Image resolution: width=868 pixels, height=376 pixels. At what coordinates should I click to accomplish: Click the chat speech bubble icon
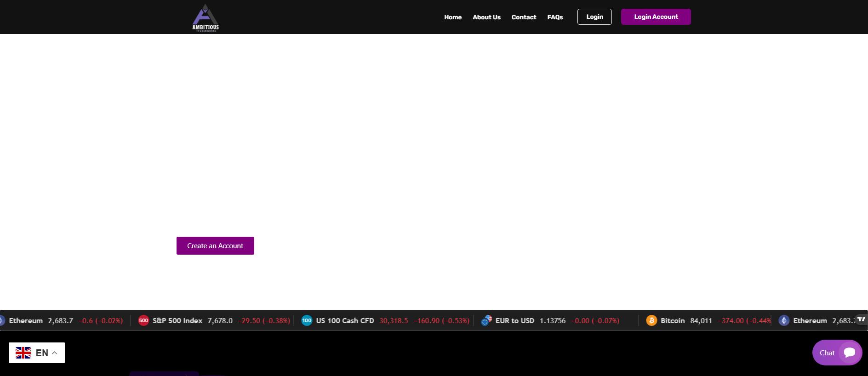tap(850, 353)
